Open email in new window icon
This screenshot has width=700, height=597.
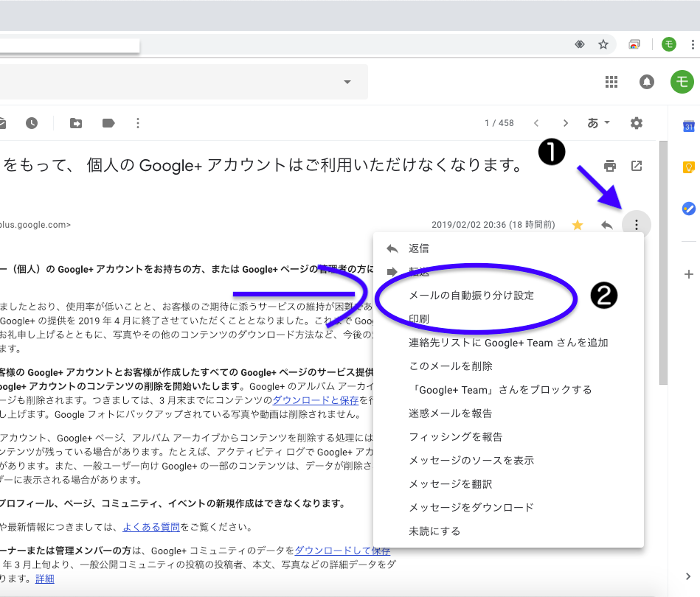pyautogui.click(x=637, y=166)
